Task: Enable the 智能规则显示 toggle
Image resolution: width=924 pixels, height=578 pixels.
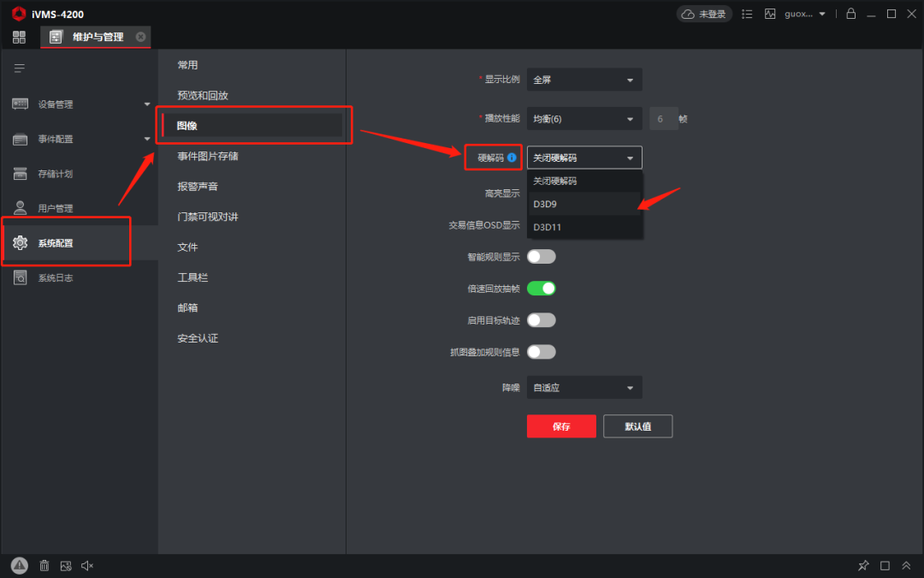Action: [541, 257]
